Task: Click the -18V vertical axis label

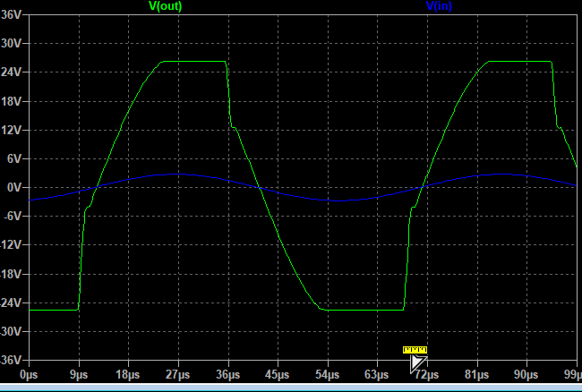Action: click(11, 274)
